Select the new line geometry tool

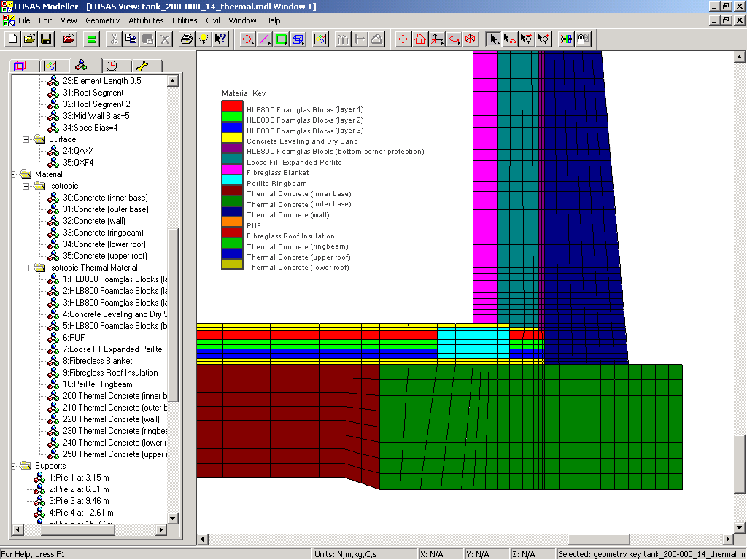(264, 39)
